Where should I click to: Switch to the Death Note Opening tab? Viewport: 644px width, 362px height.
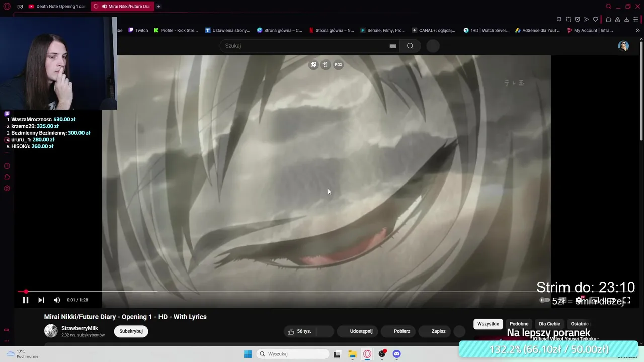point(57,6)
